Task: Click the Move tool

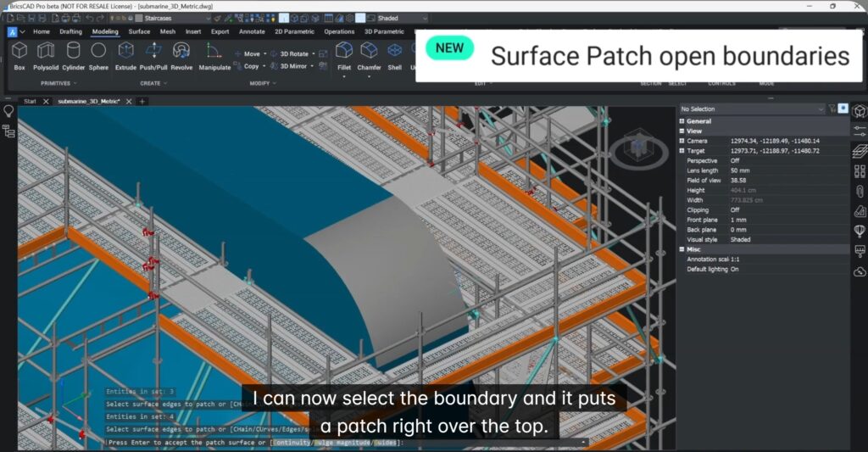Action: [x=248, y=53]
